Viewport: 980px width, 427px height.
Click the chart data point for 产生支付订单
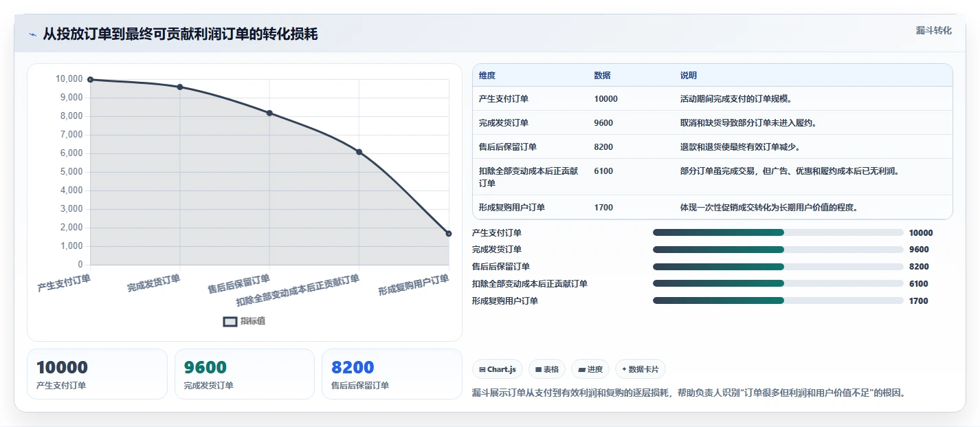tap(91, 80)
